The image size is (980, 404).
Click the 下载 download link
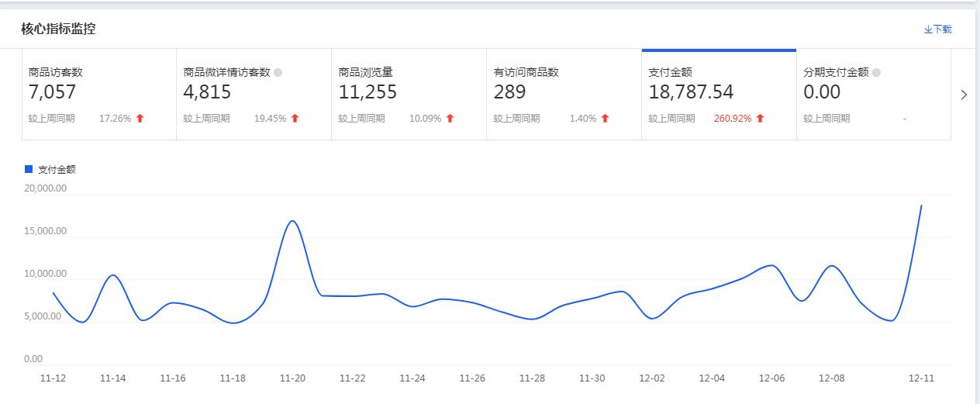[x=937, y=29]
